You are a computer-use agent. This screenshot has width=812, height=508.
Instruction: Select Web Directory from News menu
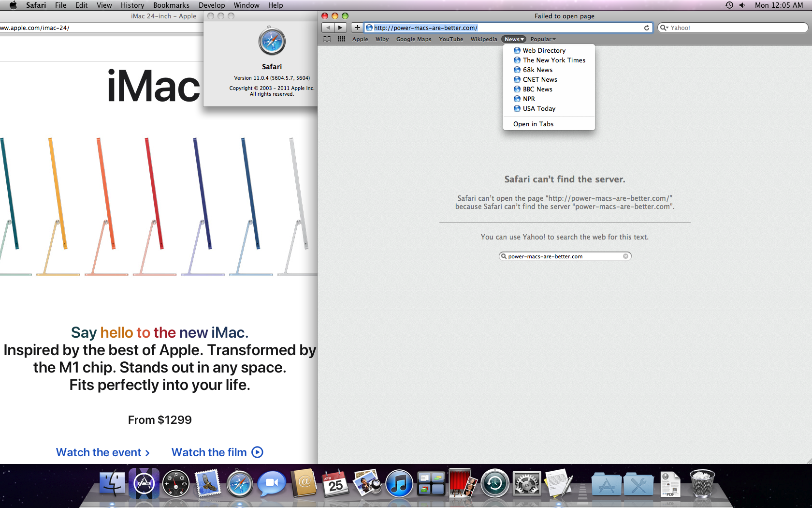(x=549, y=50)
